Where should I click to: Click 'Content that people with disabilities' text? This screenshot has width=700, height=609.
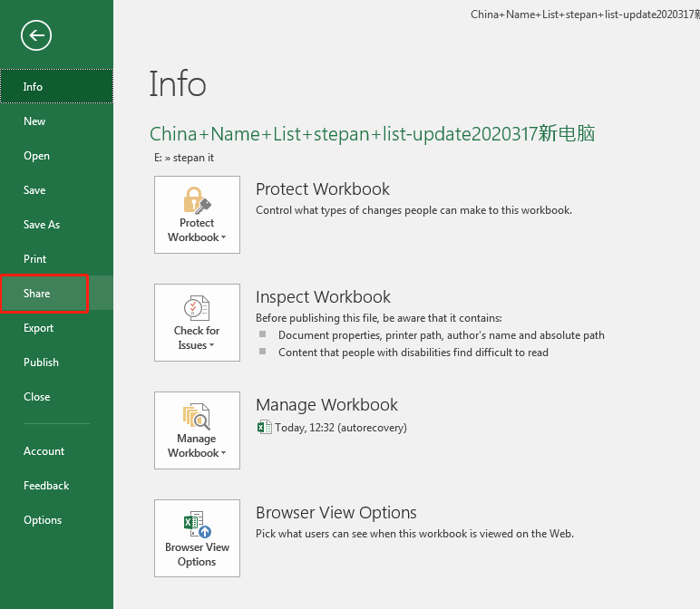(x=413, y=353)
